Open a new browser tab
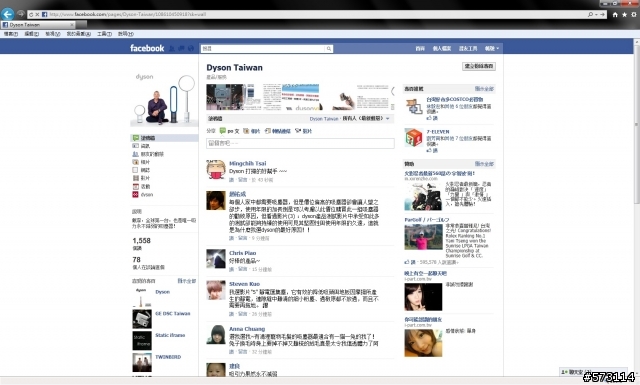Viewport: 640px width, 385px height. 81,25
